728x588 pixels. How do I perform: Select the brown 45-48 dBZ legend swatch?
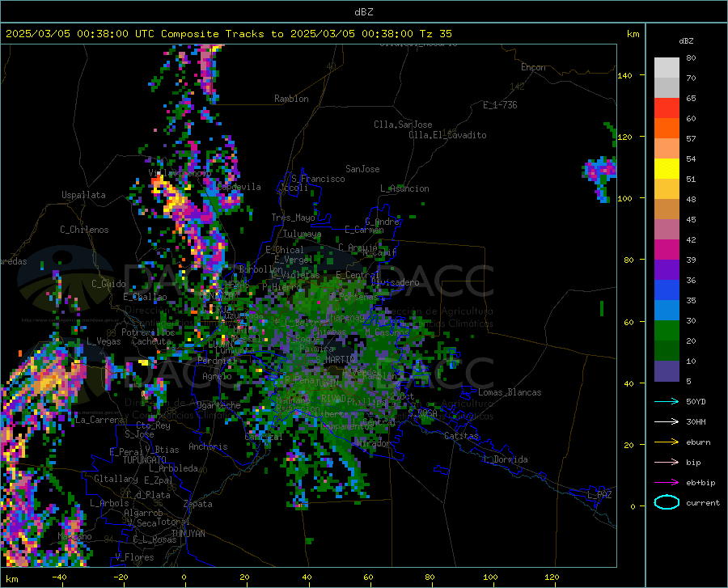[x=667, y=209]
